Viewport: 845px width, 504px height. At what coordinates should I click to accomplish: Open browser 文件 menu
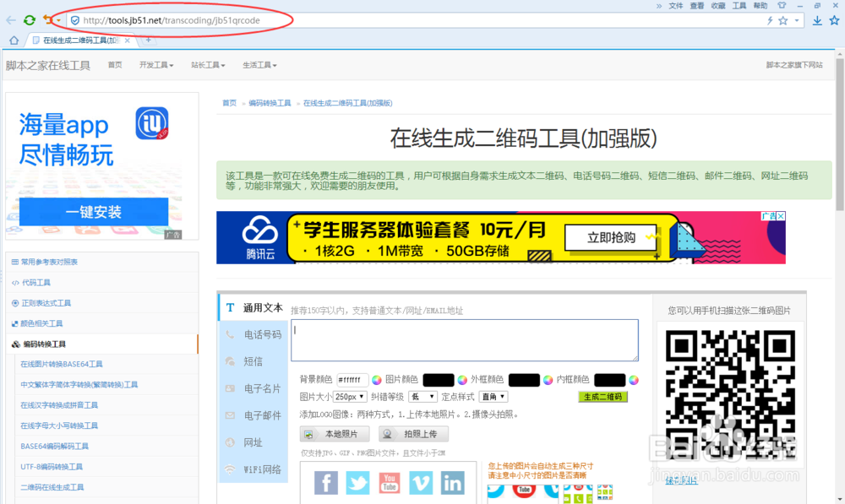[x=676, y=6]
